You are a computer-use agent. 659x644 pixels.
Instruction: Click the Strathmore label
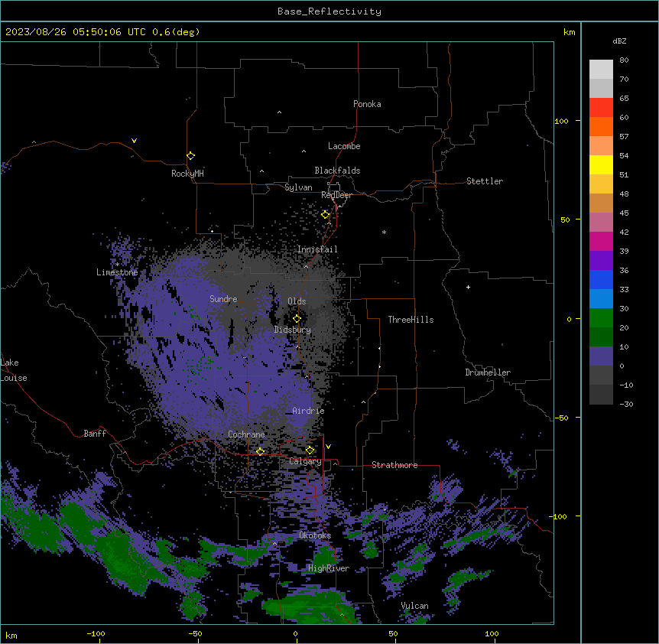click(394, 465)
